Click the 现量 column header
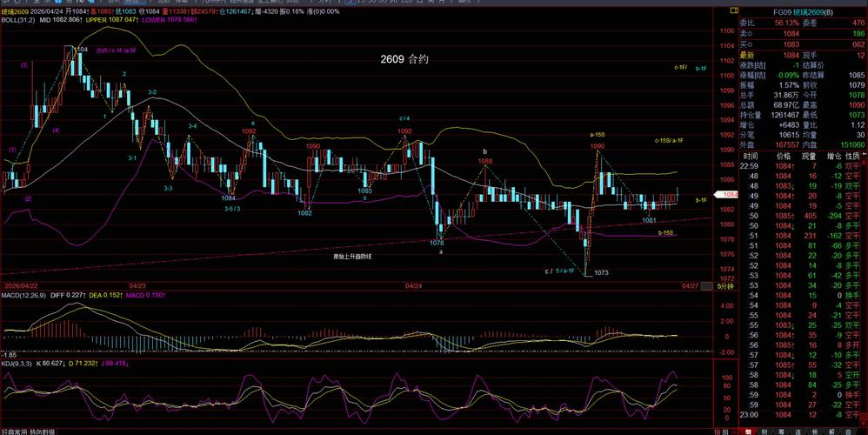 [809, 156]
